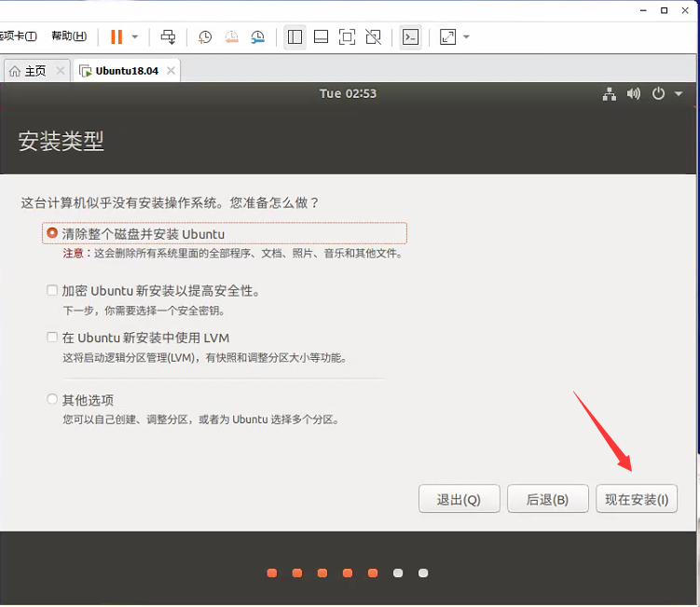
Task: Open the 选项卡(T) menu
Action: click(x=18, y=35)
